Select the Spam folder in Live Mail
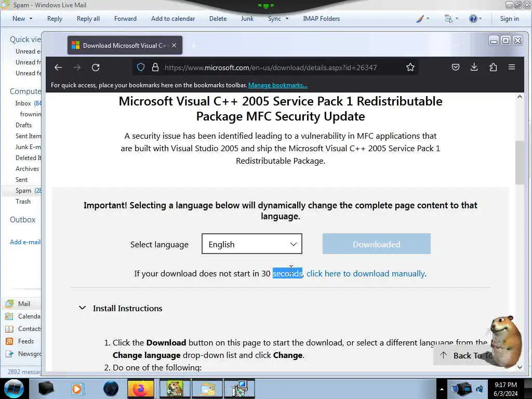Image resolution: width=532 pixels, height=399 pixels. pyautogui.click(x=23, y=191)
